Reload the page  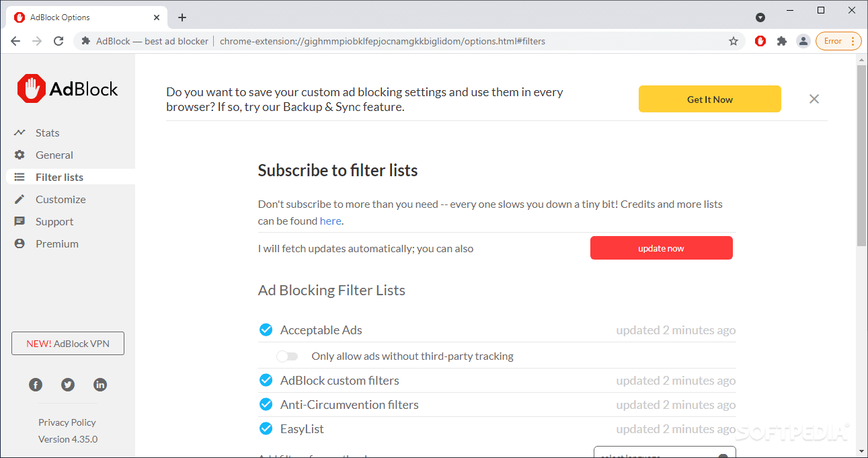tap(58, 41)
